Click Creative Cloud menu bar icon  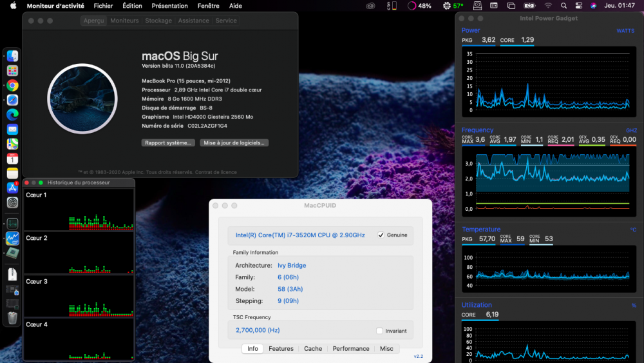(x=370, y=6)
